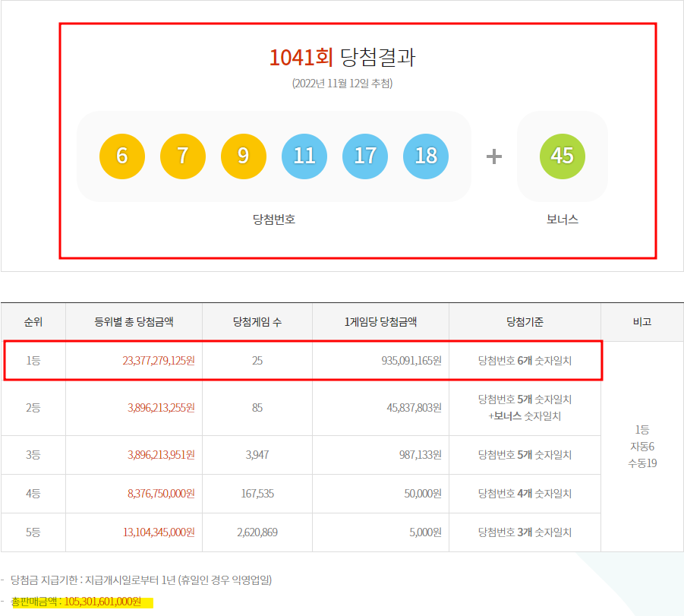The image size is (684, 616).
Task: Click per-game prize '935,091,165원'
Action: click(x=411, y=361)
